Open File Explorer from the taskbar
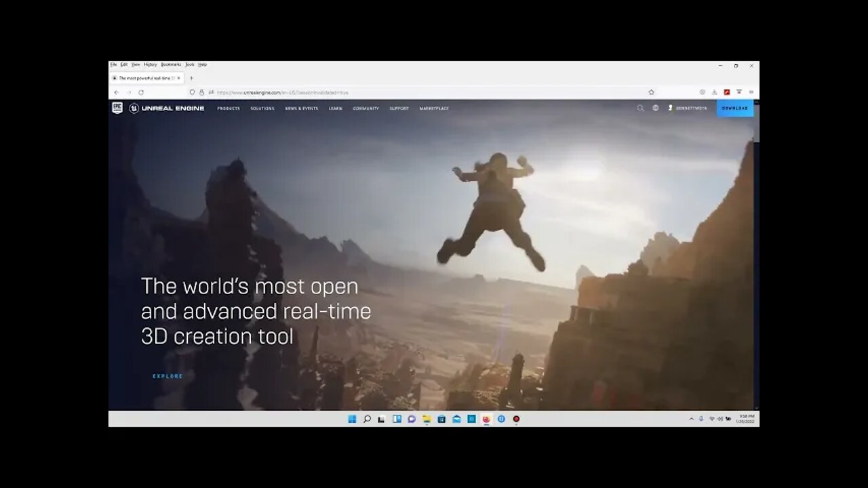The width and height of the screenshot is (868, 488). [x=427, y=419]
